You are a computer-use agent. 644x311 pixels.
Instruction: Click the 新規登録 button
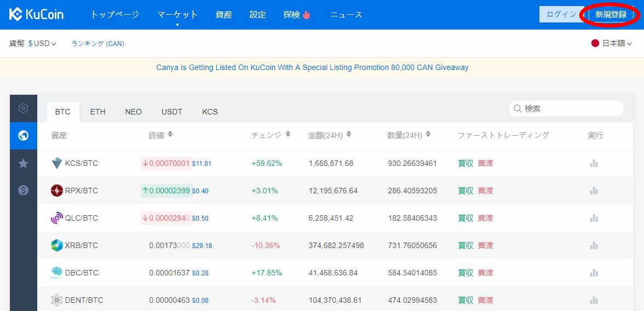click(x=611, y=15)
